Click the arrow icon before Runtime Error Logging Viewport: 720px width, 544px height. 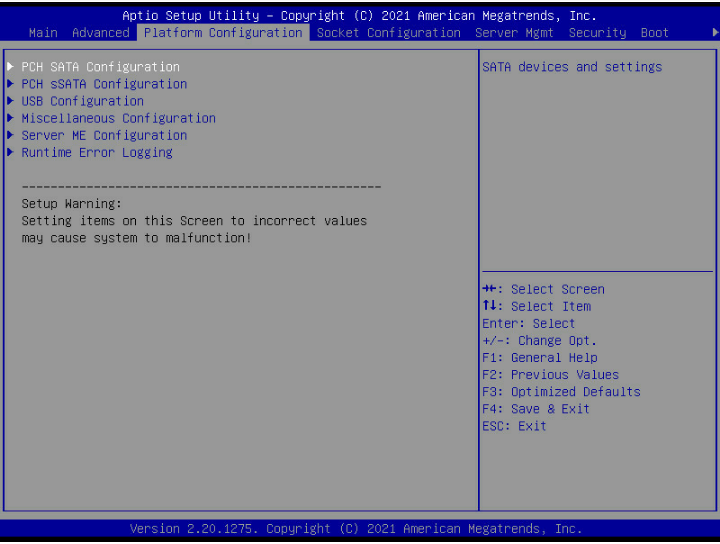click(x=10, y=152)
